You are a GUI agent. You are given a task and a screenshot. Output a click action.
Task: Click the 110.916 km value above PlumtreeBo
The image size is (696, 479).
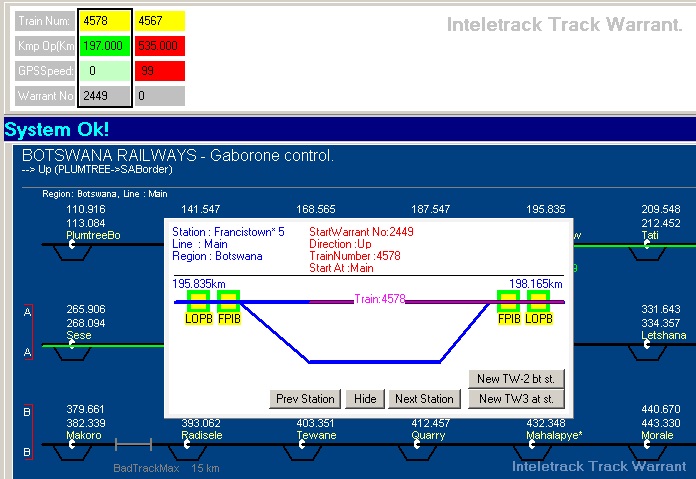86,209
